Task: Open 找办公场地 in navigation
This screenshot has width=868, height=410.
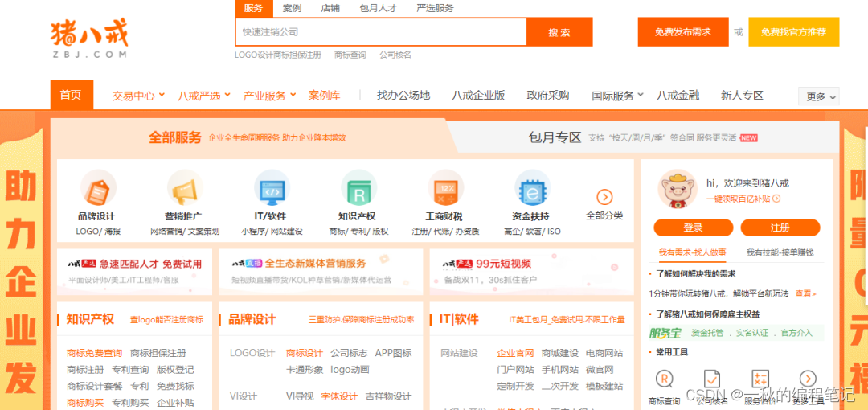Action: pos(403,96)
